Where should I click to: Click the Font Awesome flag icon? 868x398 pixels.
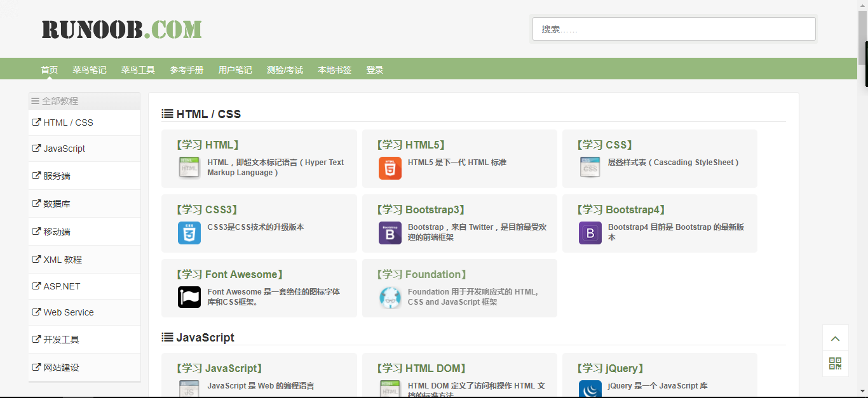tap(189, 297)
